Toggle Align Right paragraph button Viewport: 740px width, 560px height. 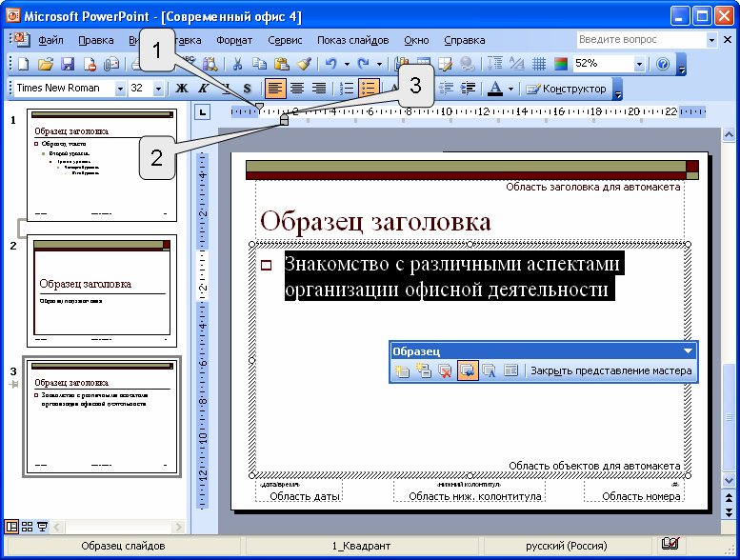tap(319, 89)
